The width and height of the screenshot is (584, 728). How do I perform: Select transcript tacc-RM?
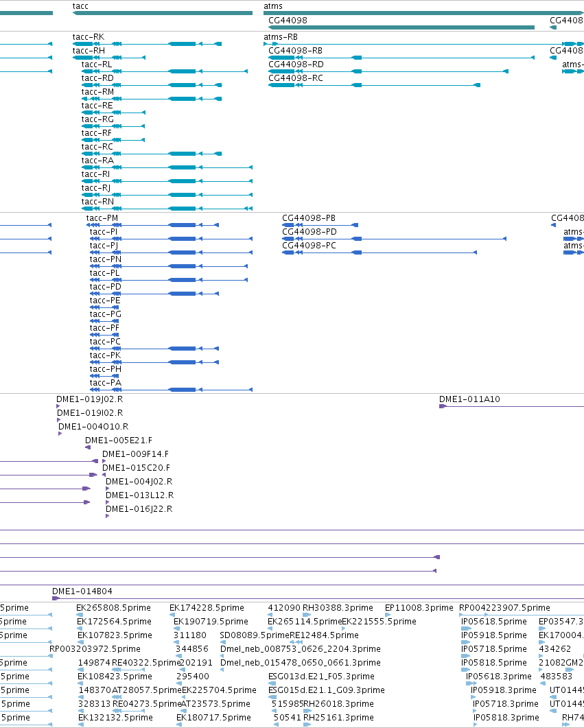pyautogui.click(x=97, y=92)
